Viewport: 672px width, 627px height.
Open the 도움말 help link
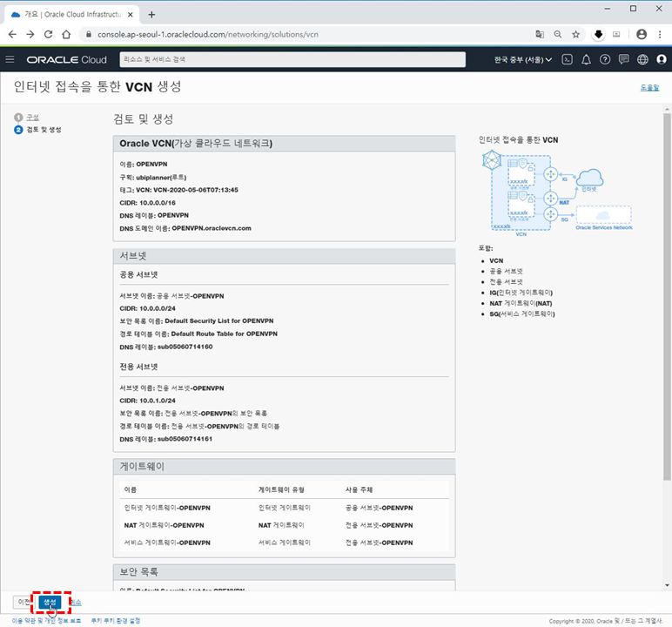point(649,87)
